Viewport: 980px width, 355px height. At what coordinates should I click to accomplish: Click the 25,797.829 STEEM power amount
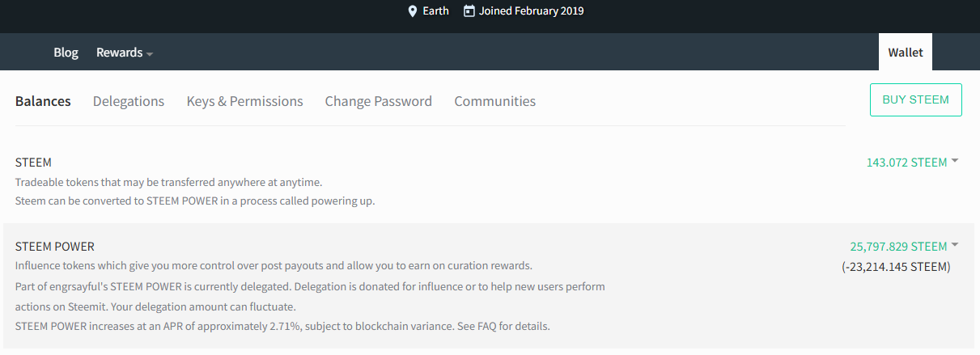click(898, 247)
